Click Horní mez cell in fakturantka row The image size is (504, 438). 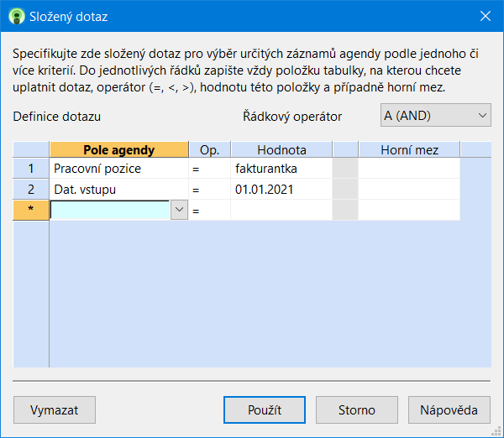[409, 169]
